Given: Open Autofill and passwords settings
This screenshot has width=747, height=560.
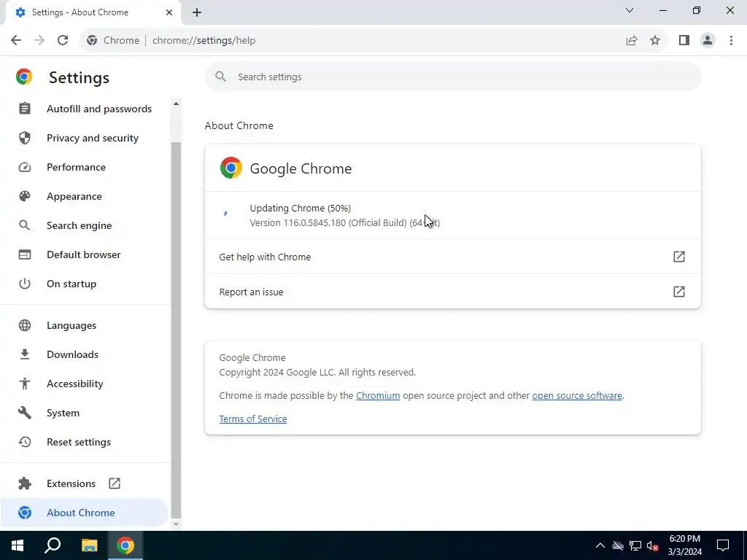Looking at the screenshot, I should 85,109.
